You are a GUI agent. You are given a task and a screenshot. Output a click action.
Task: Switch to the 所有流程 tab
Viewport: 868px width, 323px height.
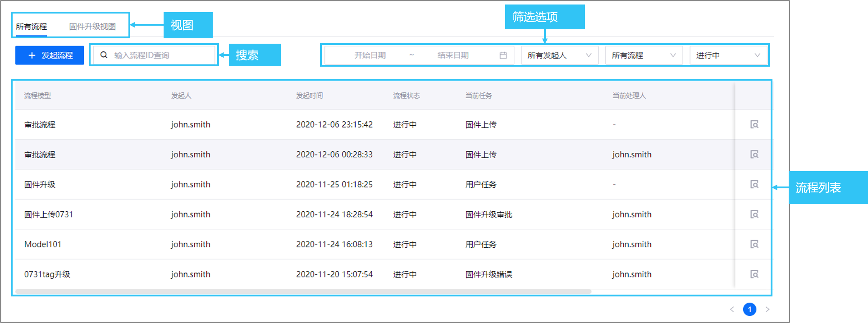click(31, 27)
